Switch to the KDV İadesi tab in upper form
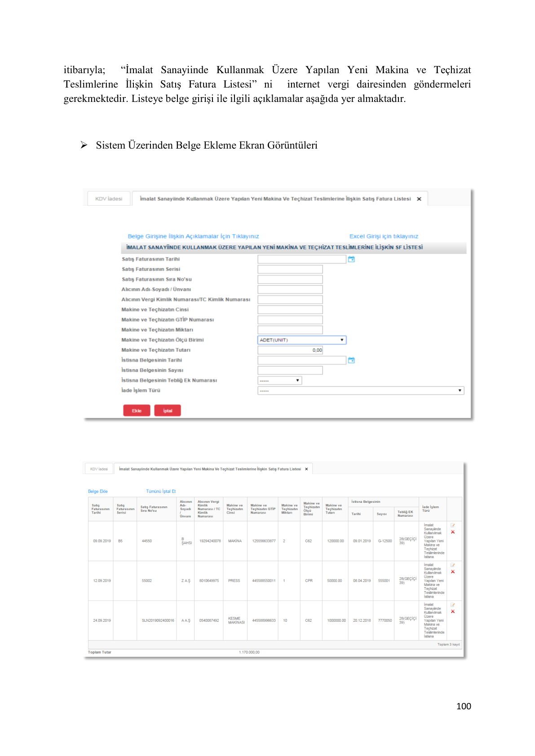Image resolution: width=535 pixels, height=756 pixels. (109, 198)
